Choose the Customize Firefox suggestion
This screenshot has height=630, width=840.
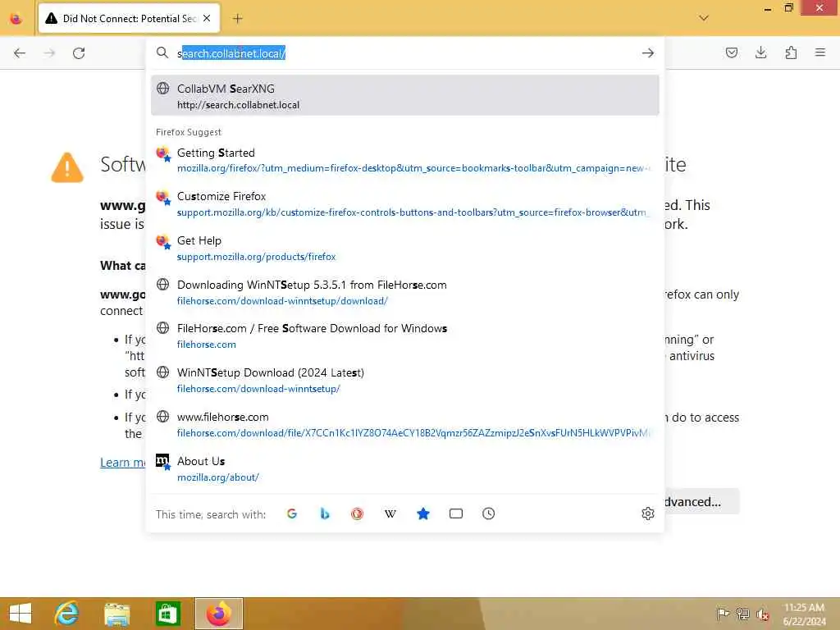tap(405, 203)
